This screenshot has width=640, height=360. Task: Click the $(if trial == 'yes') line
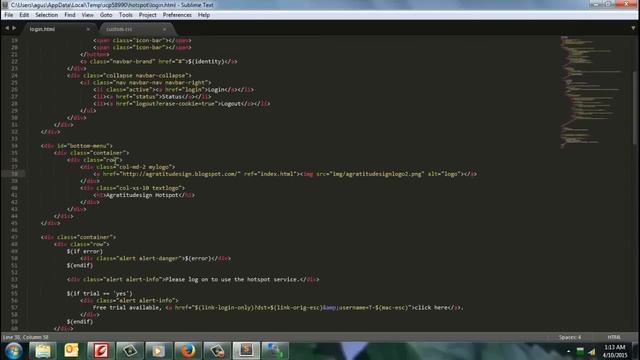click(x=100, y=293)
